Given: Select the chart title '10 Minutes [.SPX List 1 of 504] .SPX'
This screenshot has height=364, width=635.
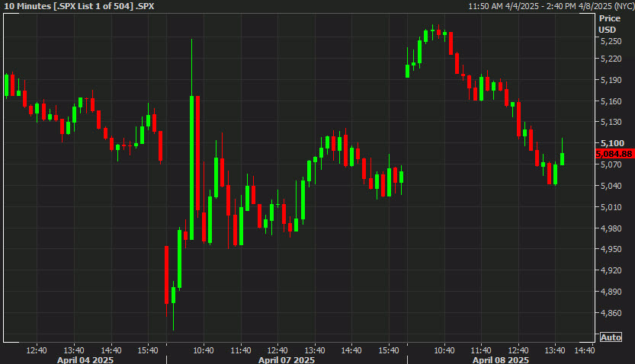Looking at the screenshot, I should pos(79,6).
